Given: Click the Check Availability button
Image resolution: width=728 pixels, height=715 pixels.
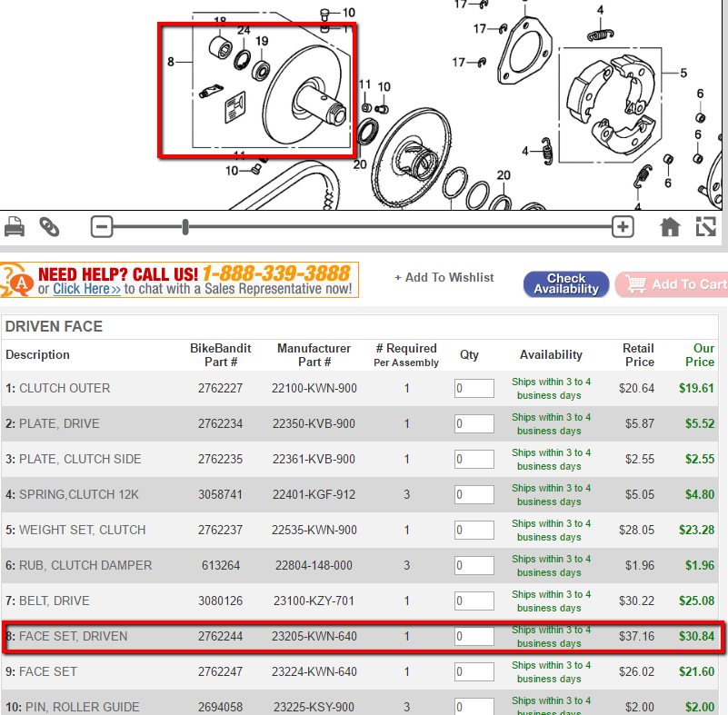Looking at the screenshot, I should [x=566, y=284].
